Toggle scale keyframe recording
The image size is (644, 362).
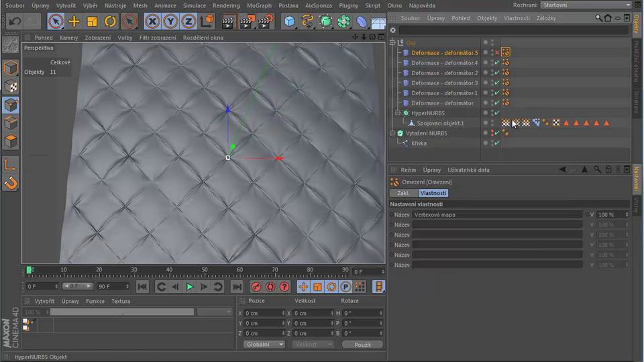317,287
